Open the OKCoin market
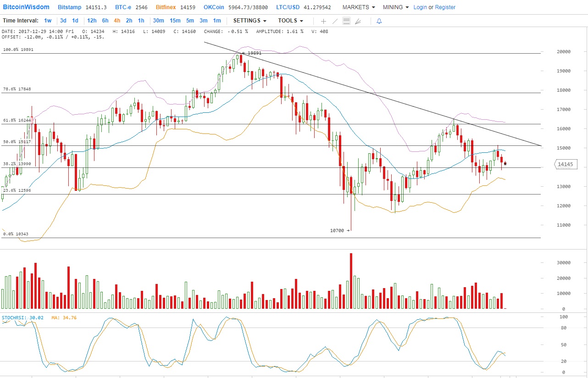This screenshot has width=588, height=378. [214, 7]
